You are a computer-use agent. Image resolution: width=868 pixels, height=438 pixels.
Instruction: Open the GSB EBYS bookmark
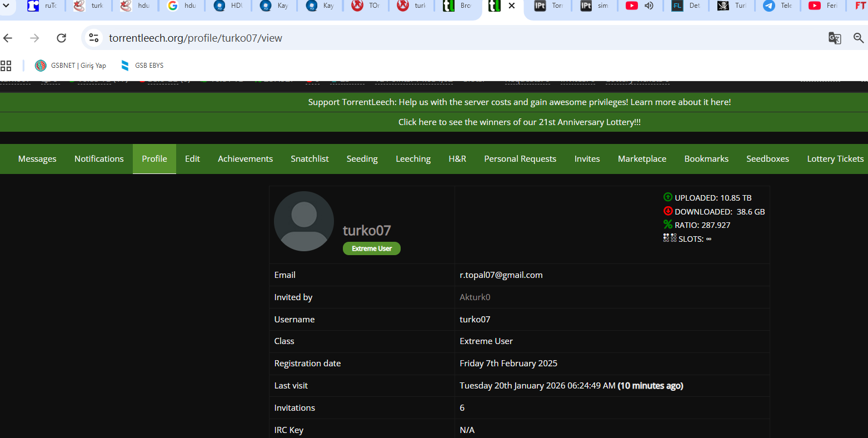pyautogui.click(x=142, y=66)
